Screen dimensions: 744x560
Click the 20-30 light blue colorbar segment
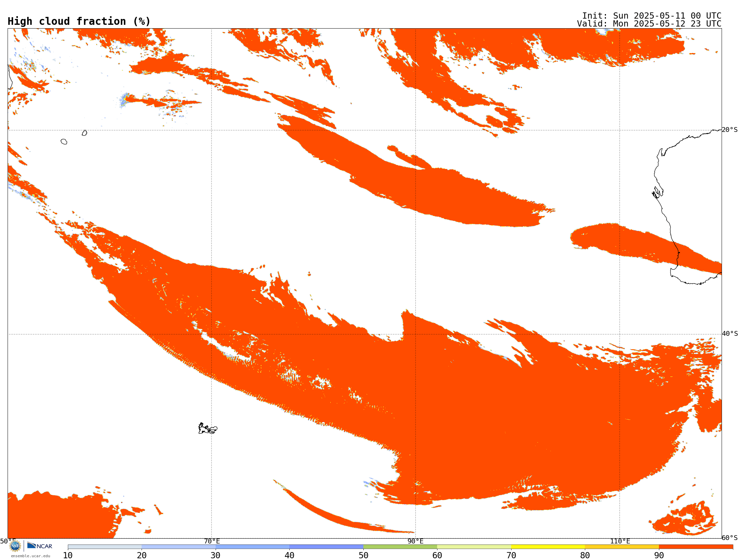178,547
